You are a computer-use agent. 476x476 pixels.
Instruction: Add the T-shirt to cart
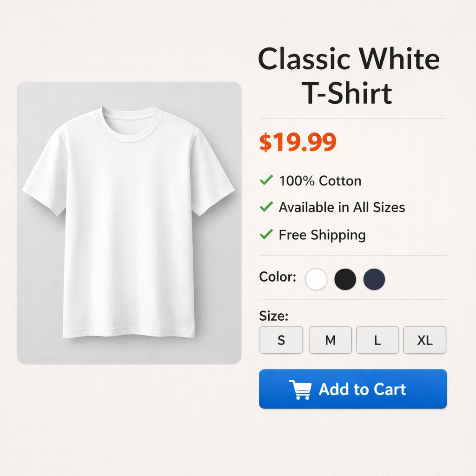(353, 389)
